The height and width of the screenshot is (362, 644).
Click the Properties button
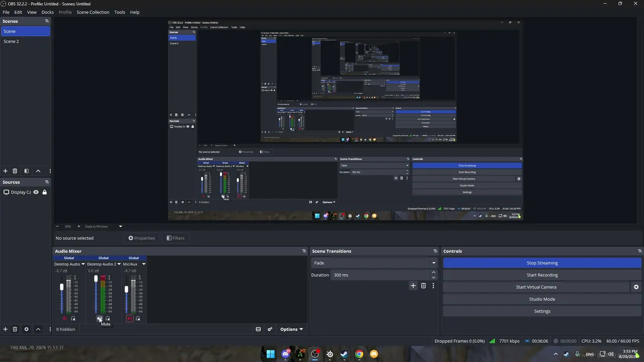pos(141,238)
